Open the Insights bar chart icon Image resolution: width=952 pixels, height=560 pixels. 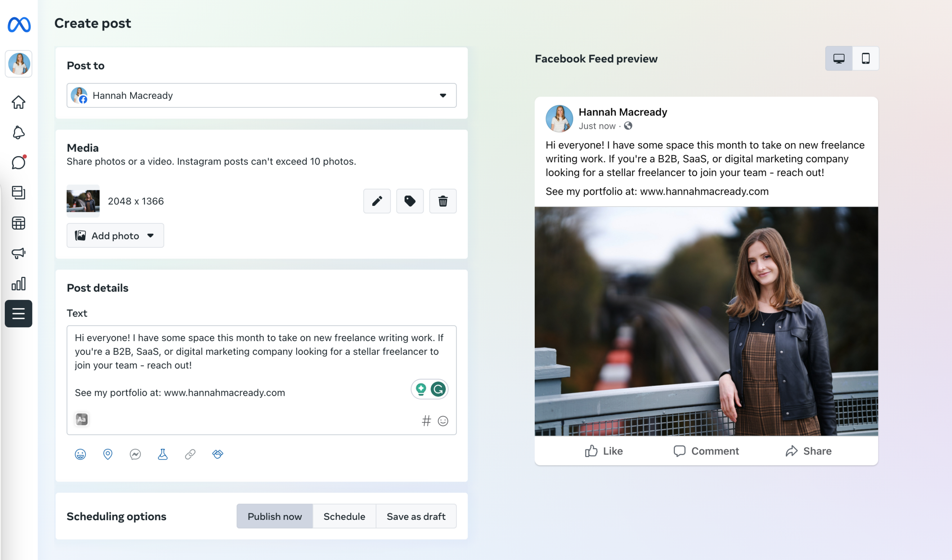point(19,284)
